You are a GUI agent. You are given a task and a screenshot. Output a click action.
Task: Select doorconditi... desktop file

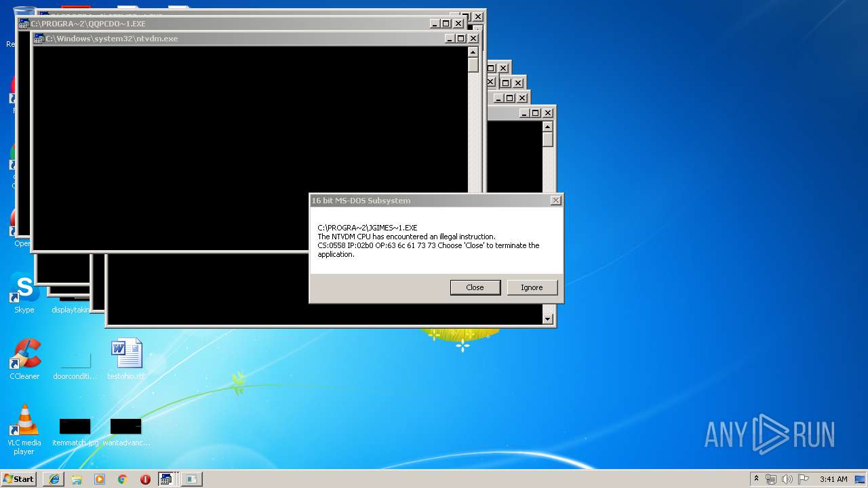click(75, 366)
